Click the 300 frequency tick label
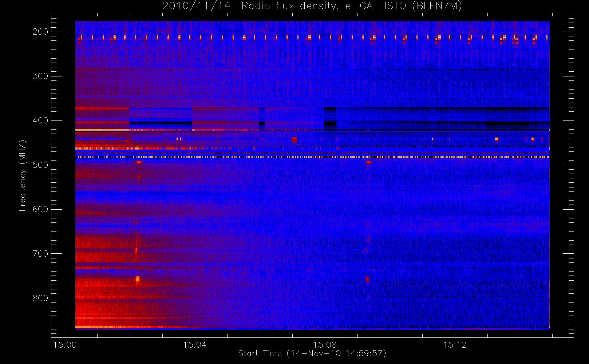The image size is (589, 364). coord(40,76)
